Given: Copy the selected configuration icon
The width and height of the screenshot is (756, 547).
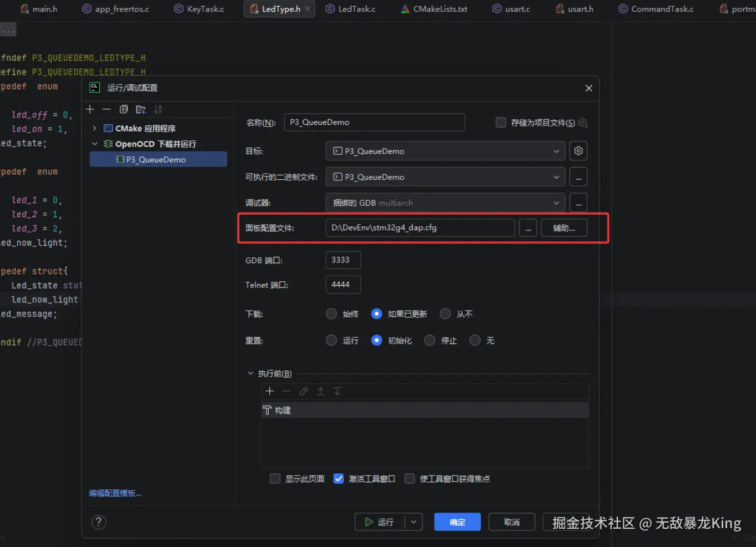Looking at the screenshot, I should point(124,109).
